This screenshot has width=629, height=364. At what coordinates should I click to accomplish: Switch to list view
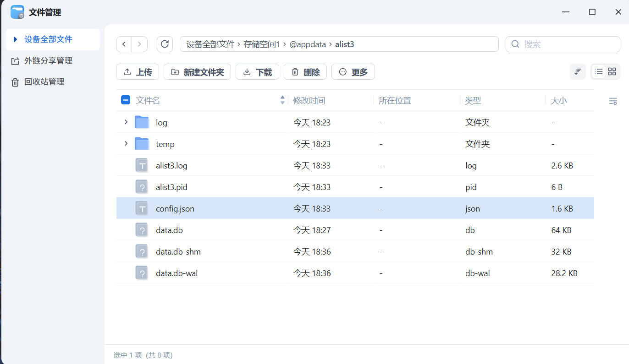pos(599,71)
